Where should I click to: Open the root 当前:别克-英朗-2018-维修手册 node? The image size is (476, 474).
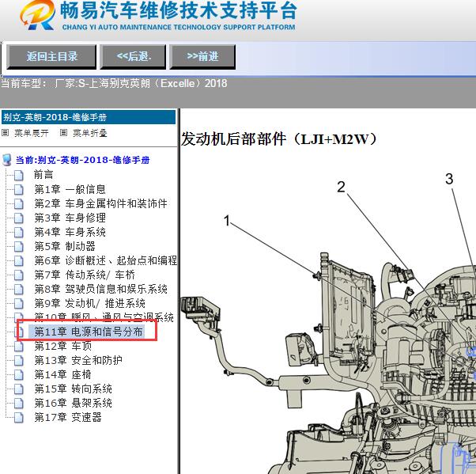click(x=82, y=160)
